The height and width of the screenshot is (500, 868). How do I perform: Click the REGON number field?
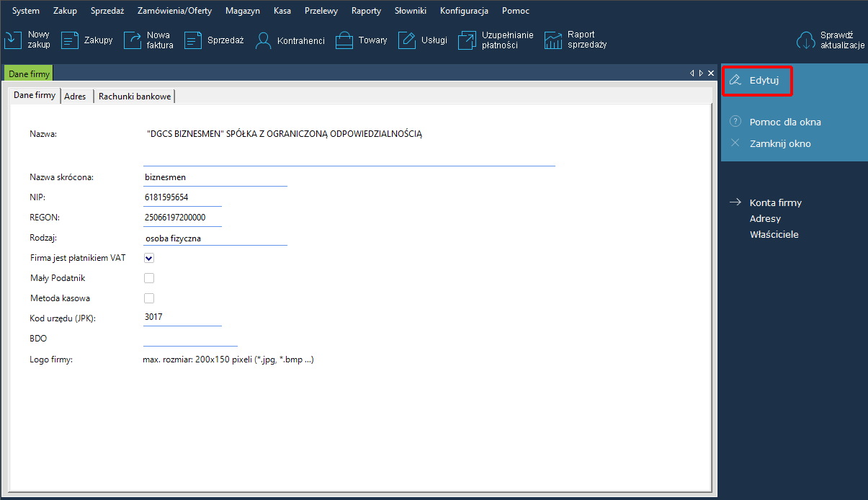(x=182, y=218)
